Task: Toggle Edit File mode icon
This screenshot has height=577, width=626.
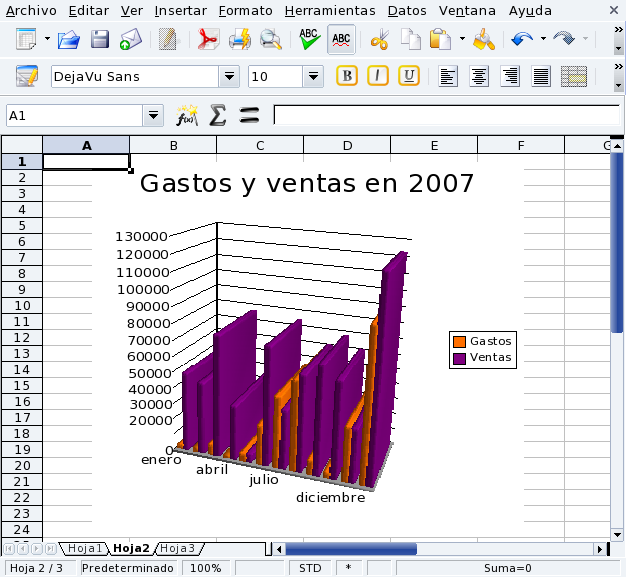Action: coord(168,39)
